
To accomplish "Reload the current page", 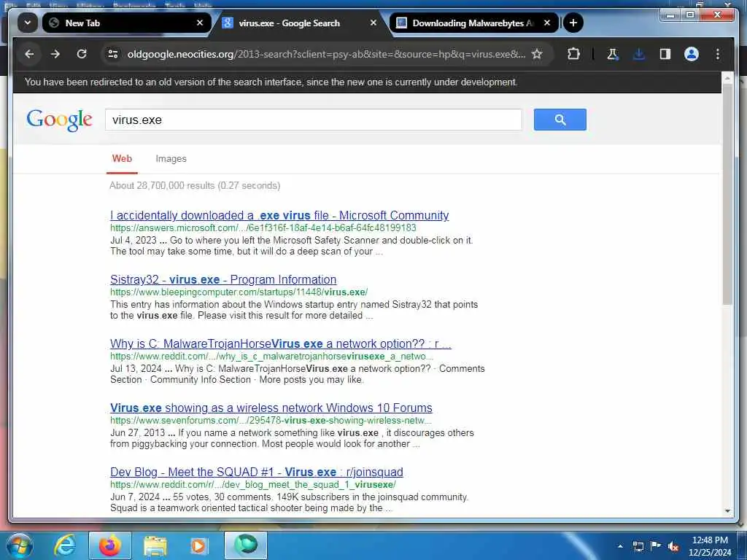I will click(82, 54).
